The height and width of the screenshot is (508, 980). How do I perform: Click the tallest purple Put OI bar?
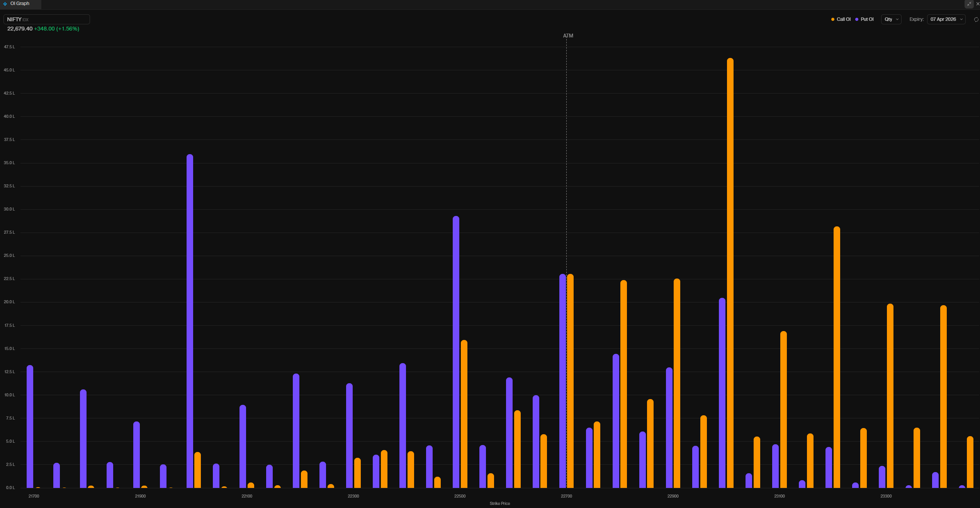point(190,321)
